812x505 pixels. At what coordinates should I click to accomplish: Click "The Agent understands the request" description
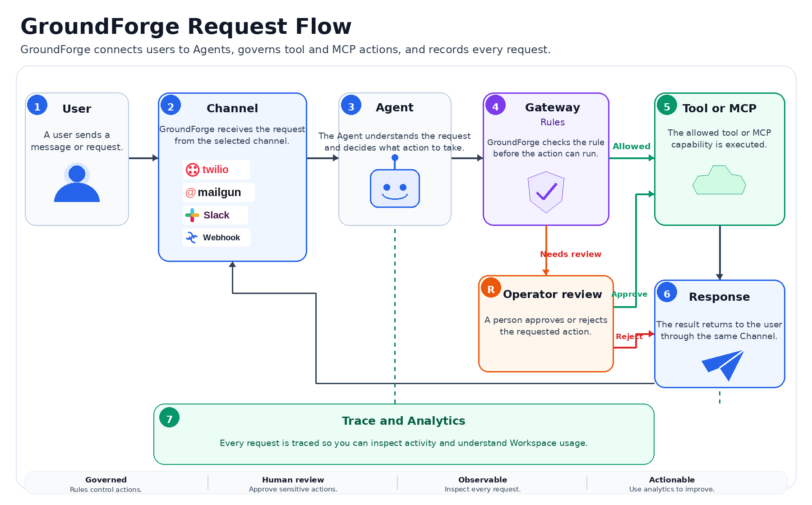pyautogui.click(x=395, y=142)
